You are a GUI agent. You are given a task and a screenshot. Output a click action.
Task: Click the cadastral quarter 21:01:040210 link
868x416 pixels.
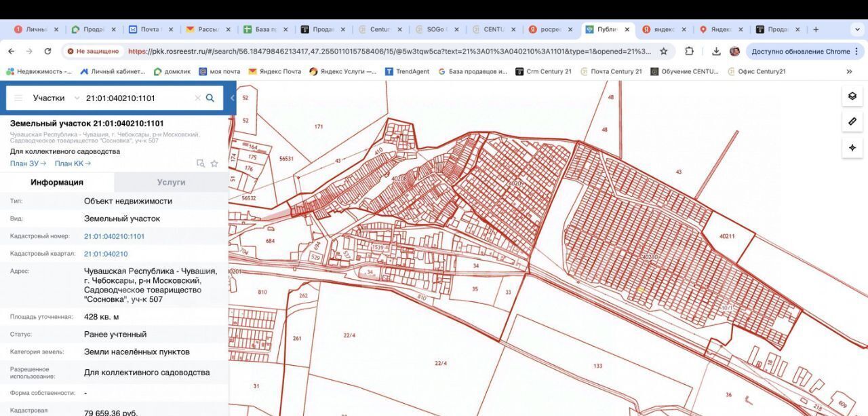106,254
